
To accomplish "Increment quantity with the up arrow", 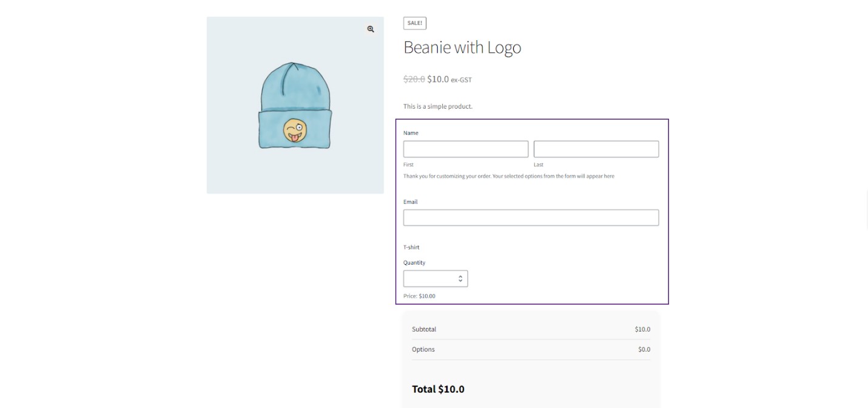I will (460, 275).
